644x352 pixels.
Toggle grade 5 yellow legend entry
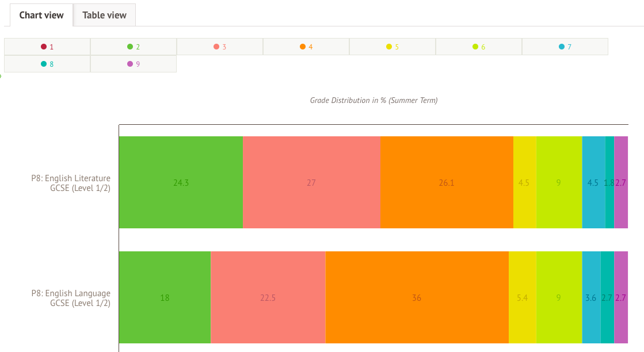pos(393,47)
